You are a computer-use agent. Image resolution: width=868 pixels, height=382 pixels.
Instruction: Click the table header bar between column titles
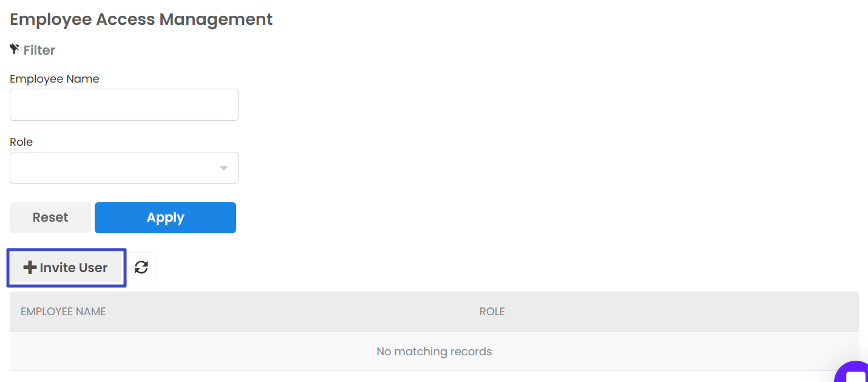point(291,312)
